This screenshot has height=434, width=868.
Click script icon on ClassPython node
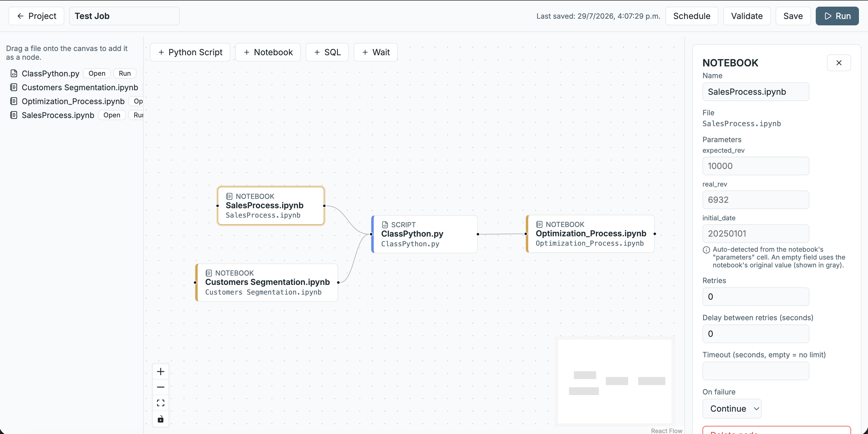385,225
